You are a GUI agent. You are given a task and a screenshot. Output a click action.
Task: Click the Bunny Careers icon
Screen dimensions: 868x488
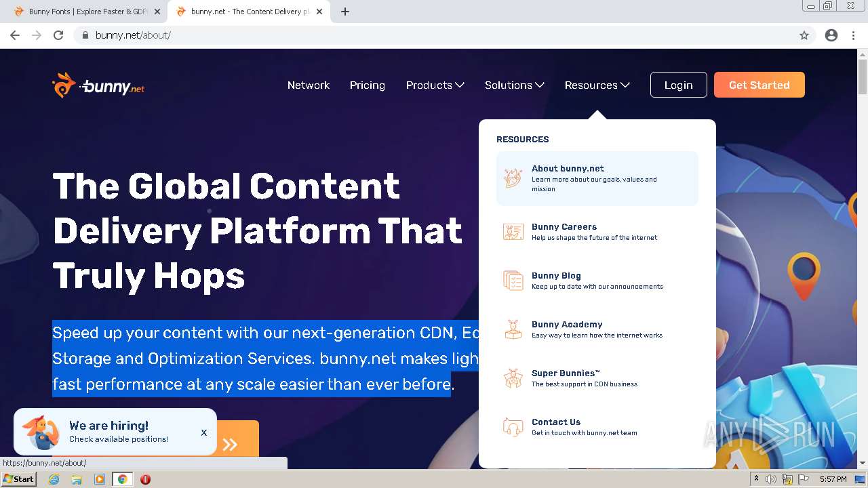(513, 232)
